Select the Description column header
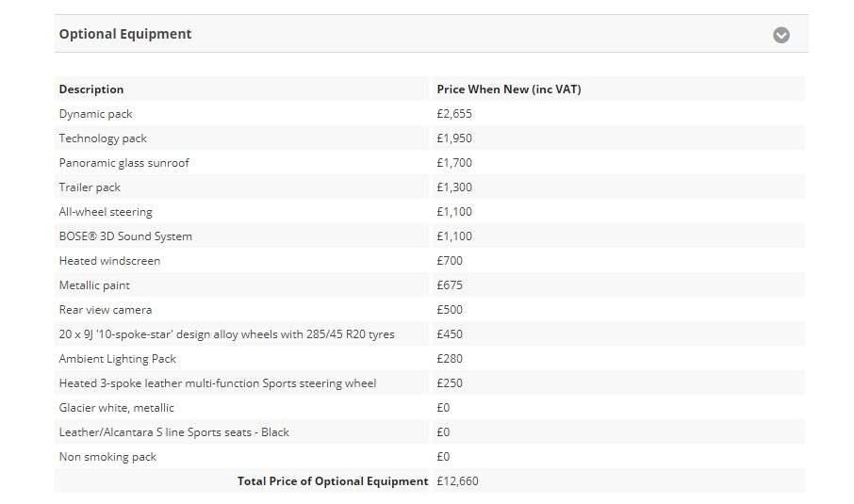 click(90, 89)
